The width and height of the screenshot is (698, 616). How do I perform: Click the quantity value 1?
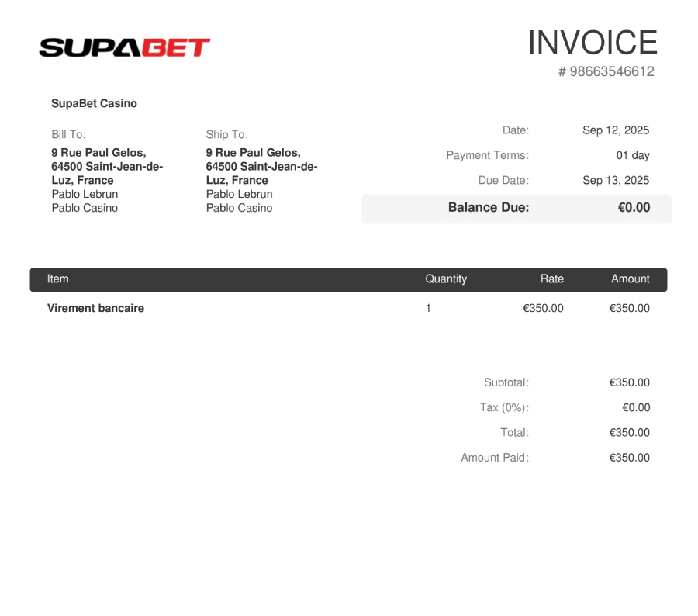pos(427,308)
